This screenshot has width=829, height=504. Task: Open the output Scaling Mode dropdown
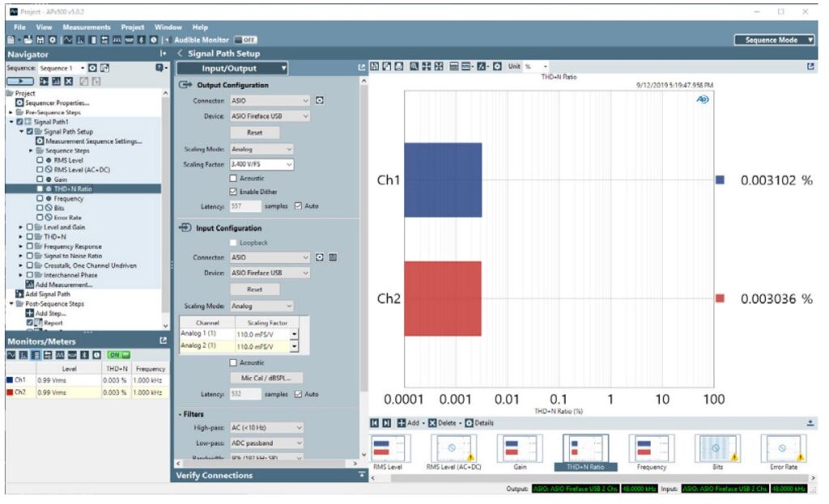point(261,150)
